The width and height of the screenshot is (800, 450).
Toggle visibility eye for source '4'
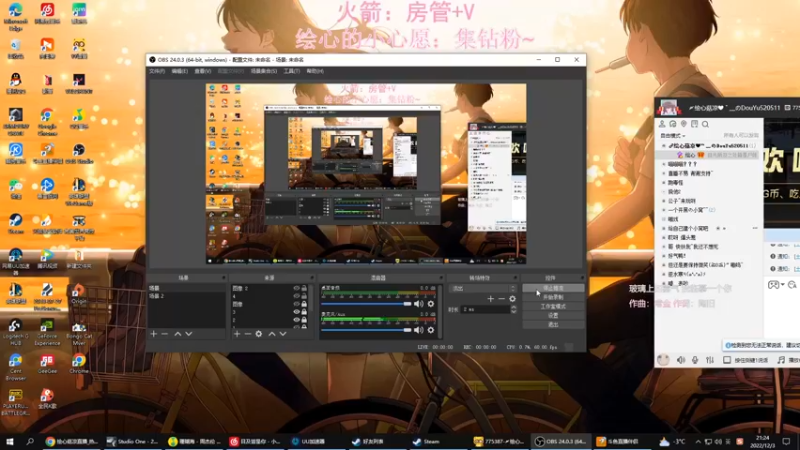click(296, 296)
